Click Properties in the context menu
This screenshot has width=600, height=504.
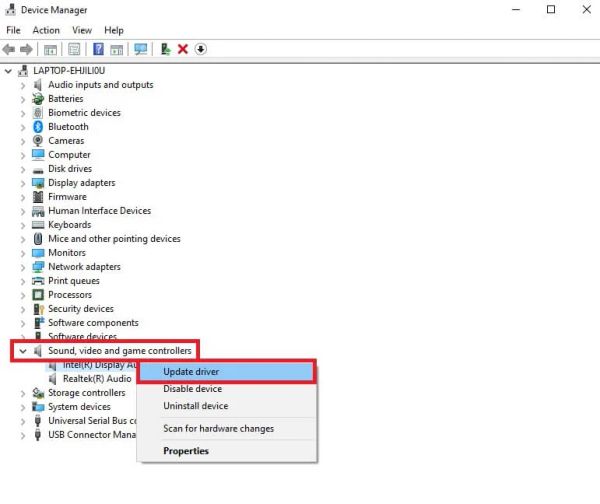186,451
